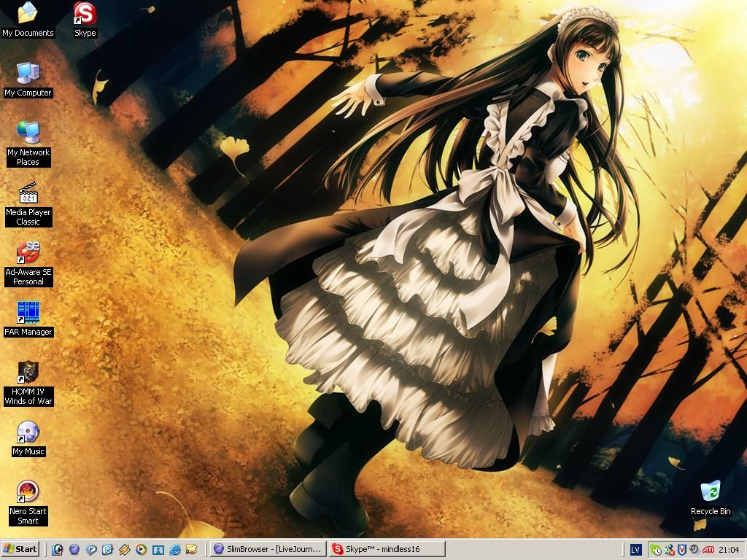Click the LV language indicator
Screen dimensions: 747x560
pyautogui.click(x=635, y=550)
